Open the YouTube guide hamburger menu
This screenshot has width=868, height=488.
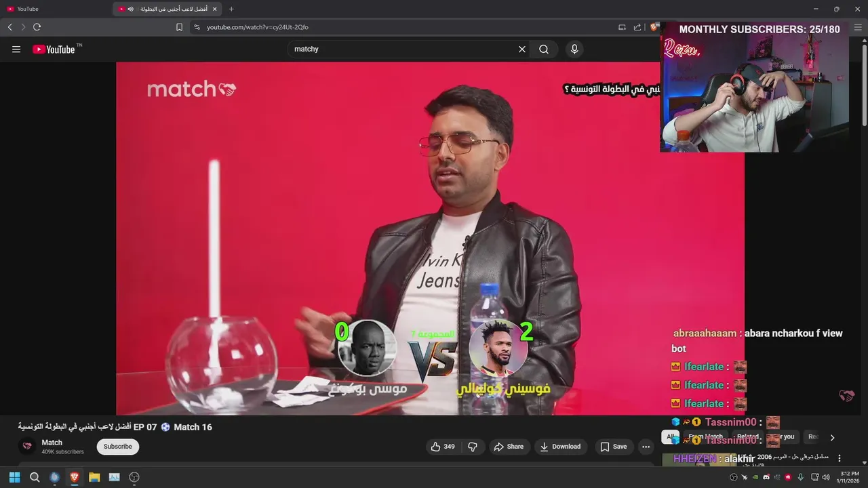pos(16,49)
